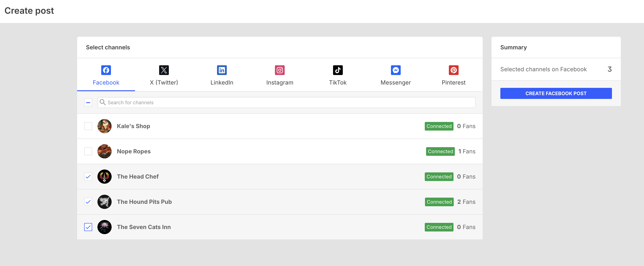Click Connected badge for The Seven Cats Inn

439,227
